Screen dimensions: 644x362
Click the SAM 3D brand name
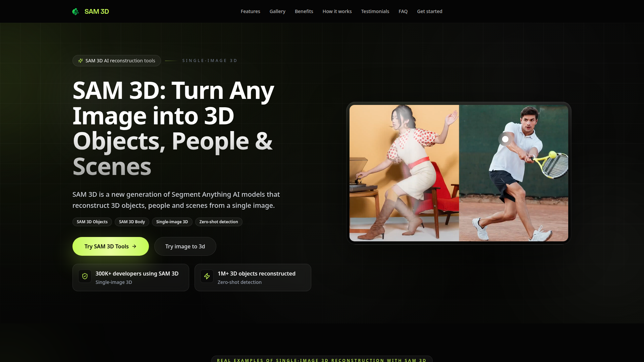point(97,11)
